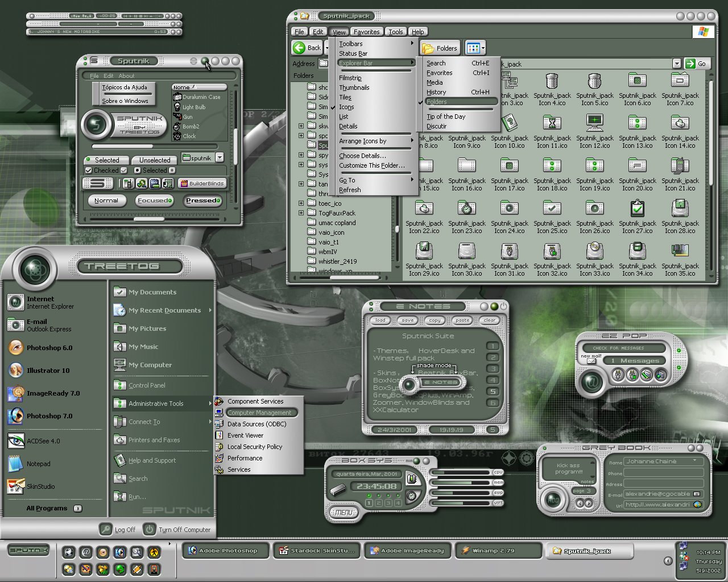Screen dimensions: 728x582
Task: Click the save button in E Notes
Action: coord(408,320)
